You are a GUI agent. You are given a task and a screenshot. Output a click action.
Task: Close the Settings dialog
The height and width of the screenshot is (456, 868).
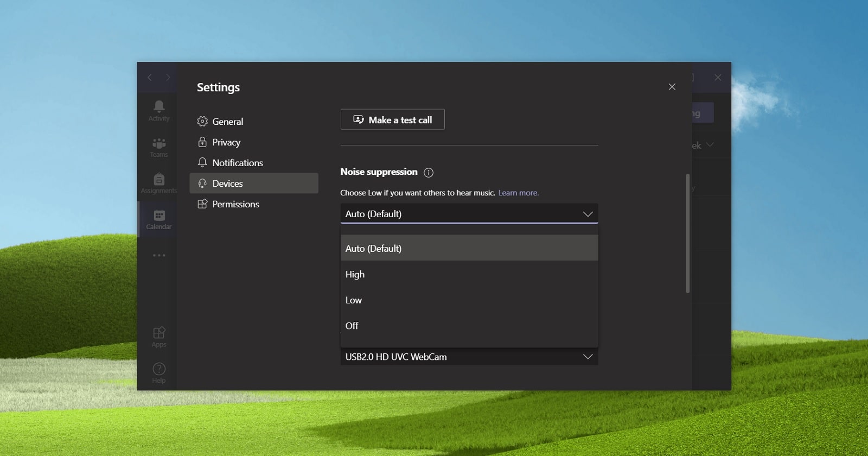tap(672, 87)
